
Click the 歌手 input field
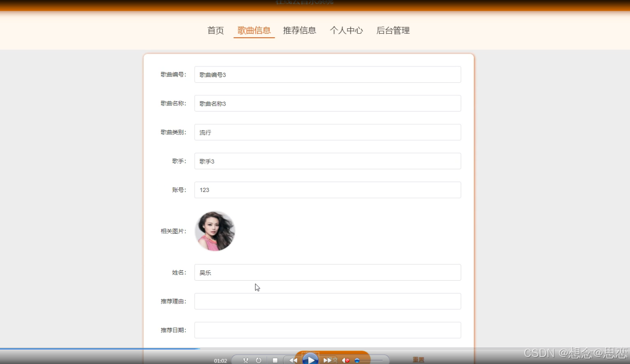[x=328, y=161]
